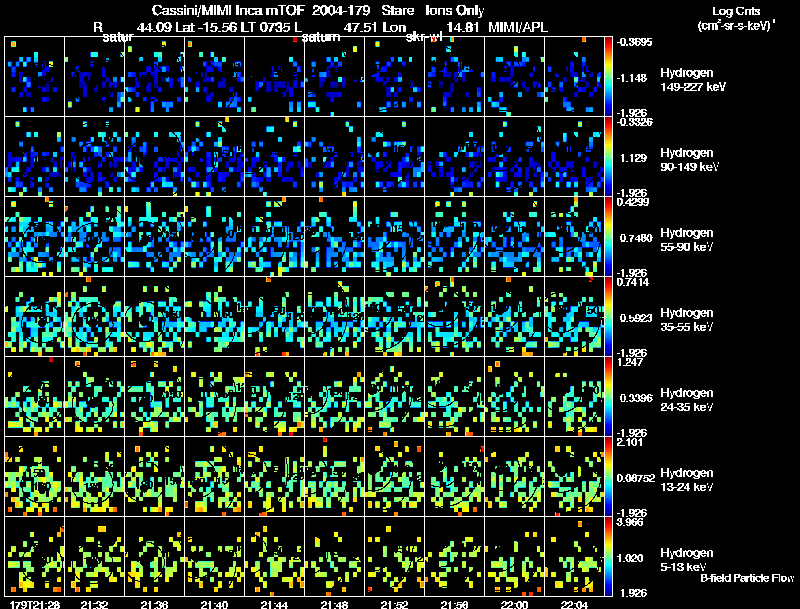
Task: Click the '22:04' time axis label
Action: [574, 605]
